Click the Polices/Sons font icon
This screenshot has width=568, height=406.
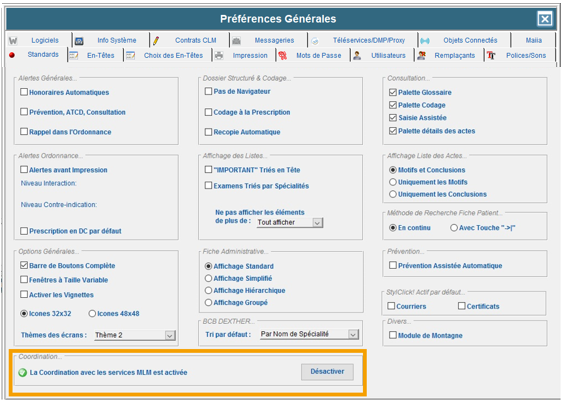pos(491,55)
